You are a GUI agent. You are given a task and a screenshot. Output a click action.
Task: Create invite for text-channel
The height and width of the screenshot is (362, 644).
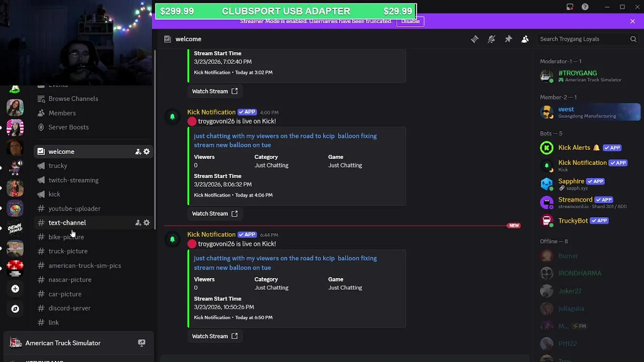(138, 223)
